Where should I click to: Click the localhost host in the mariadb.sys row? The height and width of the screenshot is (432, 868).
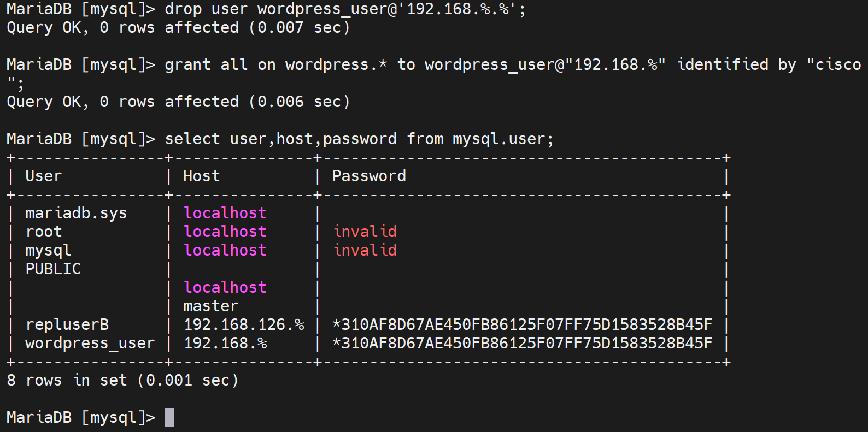[225, 214]
